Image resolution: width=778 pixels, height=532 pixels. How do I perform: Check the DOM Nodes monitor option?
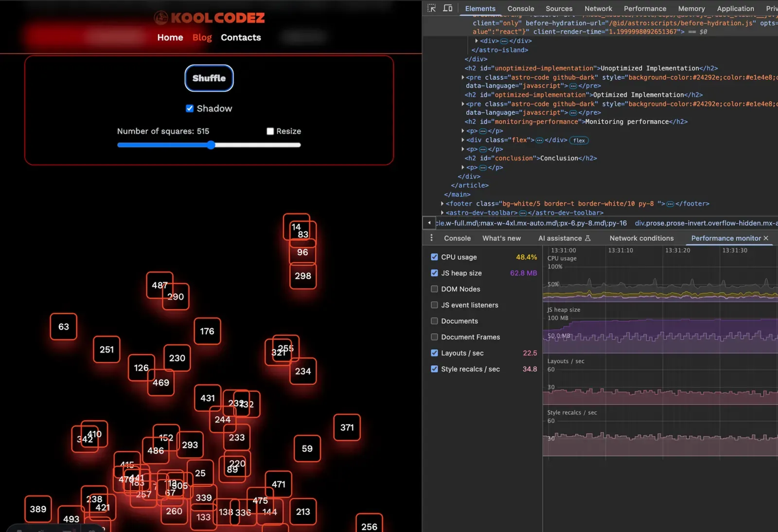(434, 289)
